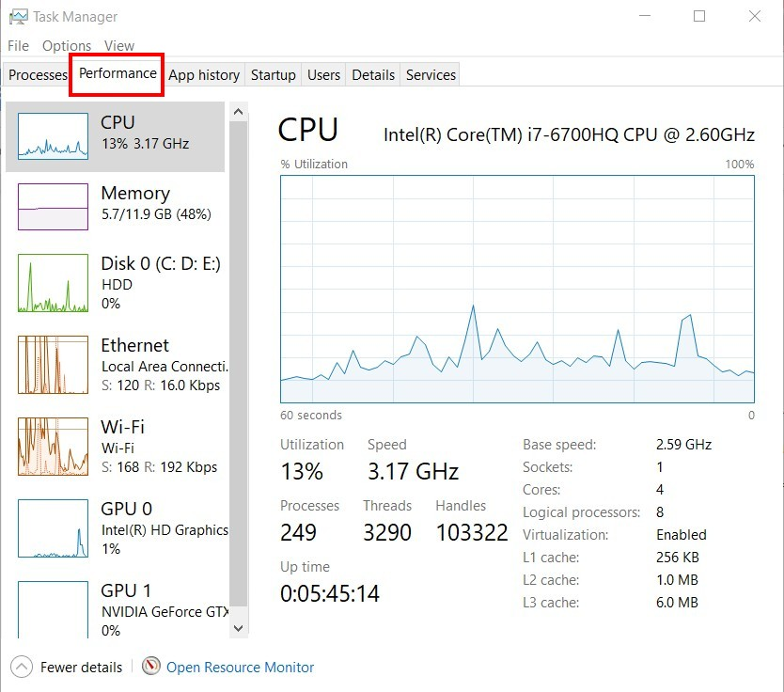Click the Memory label in sidebar
Screen dimensions: 784x692
click(x=135, y=193)
